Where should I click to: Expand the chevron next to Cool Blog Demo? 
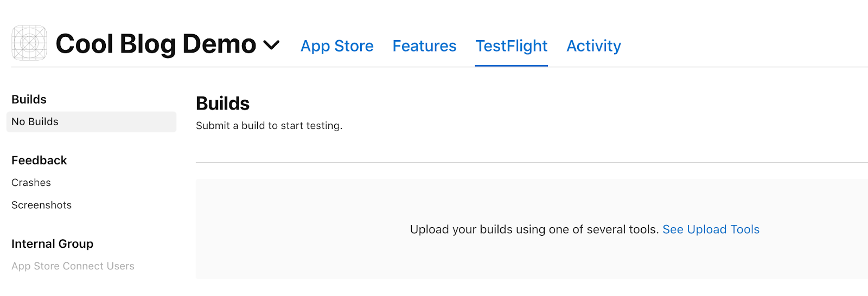[271, 44]
